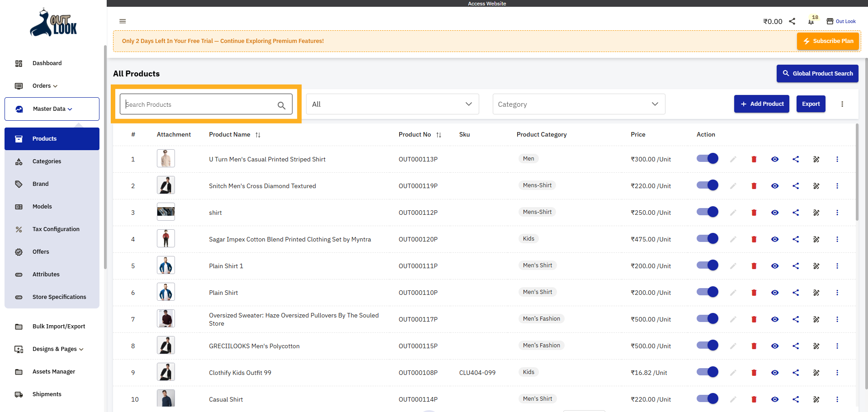Open the three-dot menu beside Export
Viewport: 868px width, 412px height.
[842, 104]
